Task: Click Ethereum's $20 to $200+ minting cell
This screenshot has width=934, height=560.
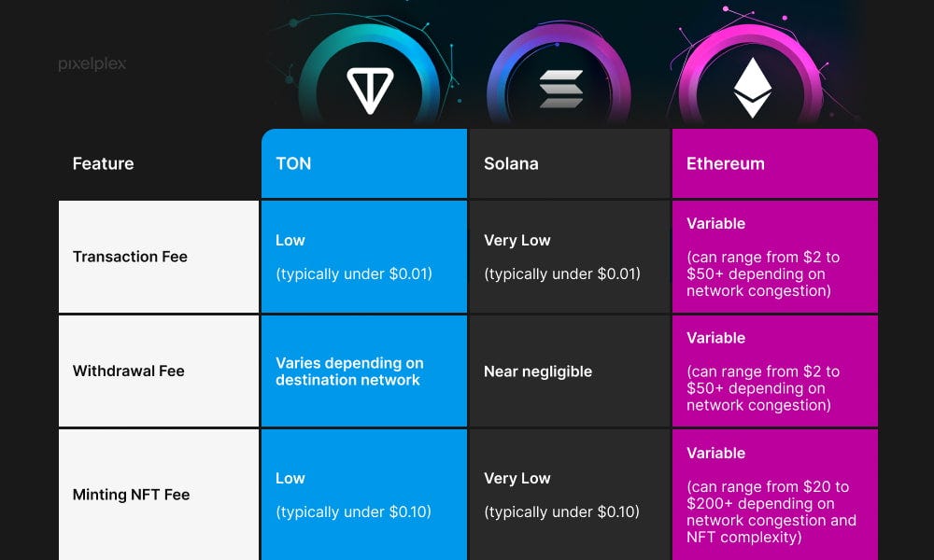Action: [775, 495]
